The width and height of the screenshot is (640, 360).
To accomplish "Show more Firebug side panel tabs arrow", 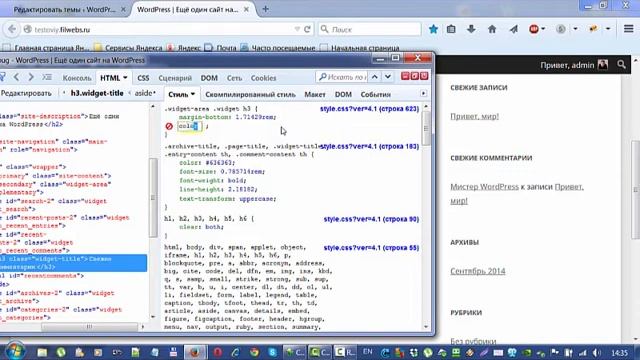I will tap(423, 93).
